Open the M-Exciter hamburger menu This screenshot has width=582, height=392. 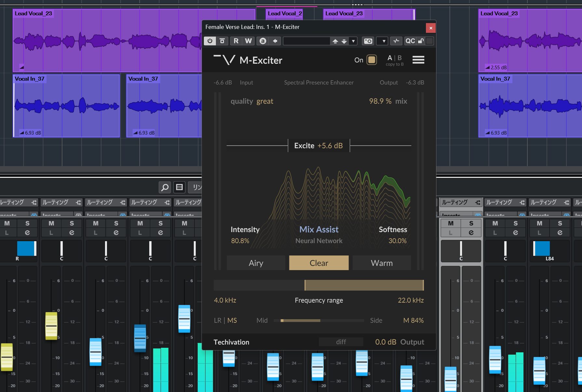[x=418, y=60]
